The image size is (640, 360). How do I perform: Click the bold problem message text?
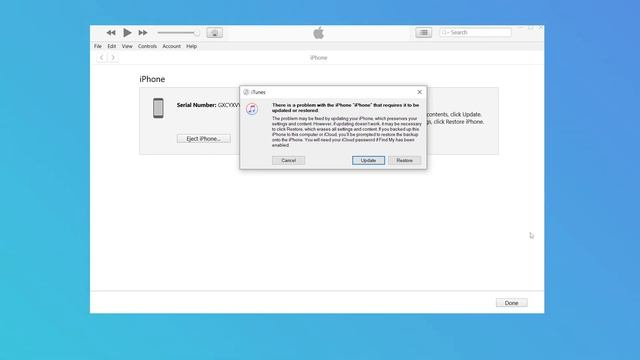345,108
